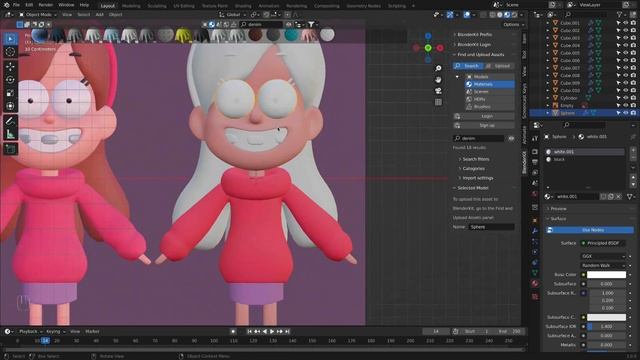The height and width of the screenshot is (360, 640).
Task: Open GGX distribution dropdown
Action: click(x=603, y=256)
